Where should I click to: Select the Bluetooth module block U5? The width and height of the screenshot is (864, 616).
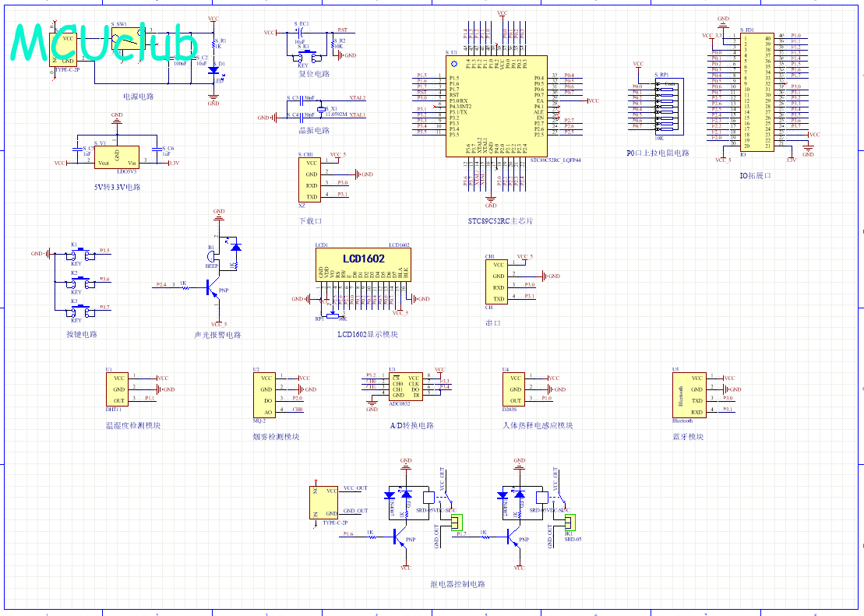point(689,395)
